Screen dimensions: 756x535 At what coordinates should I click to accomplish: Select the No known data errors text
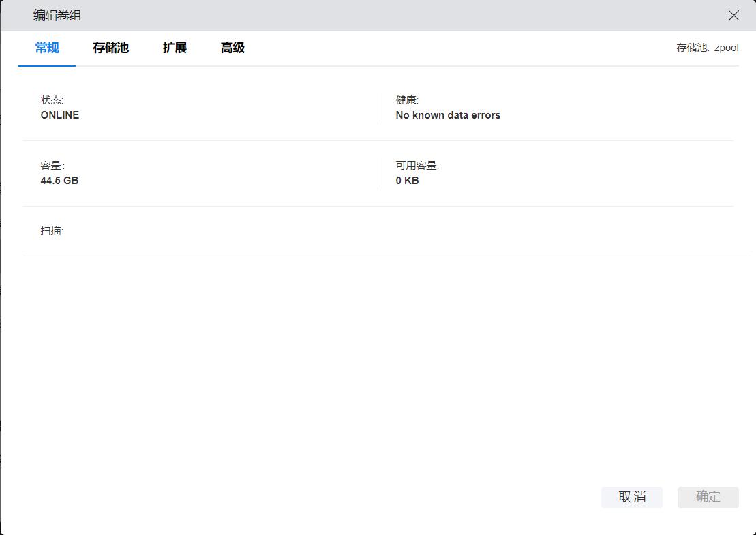448,115
